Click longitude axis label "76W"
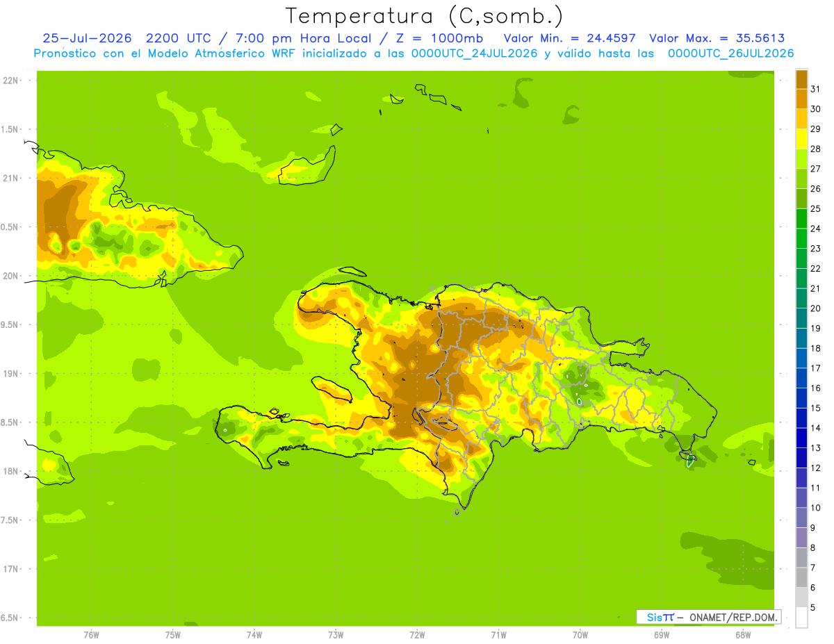 91,634
